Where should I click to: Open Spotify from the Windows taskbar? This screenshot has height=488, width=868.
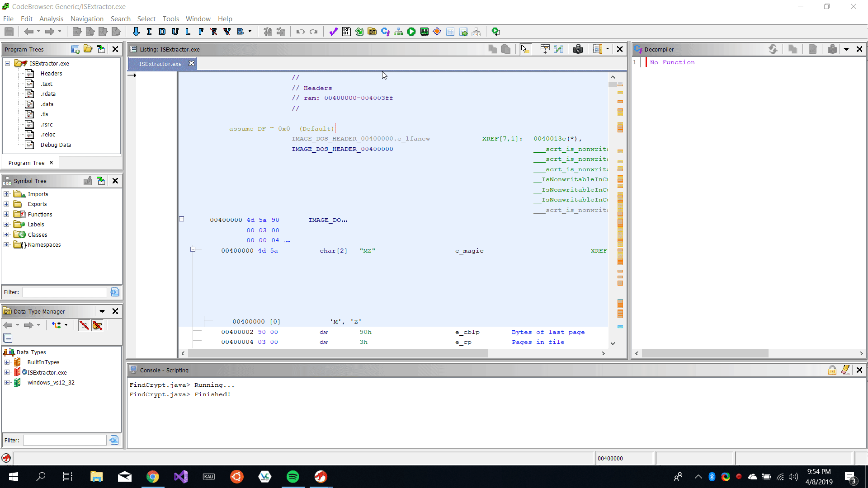(293, 477)
